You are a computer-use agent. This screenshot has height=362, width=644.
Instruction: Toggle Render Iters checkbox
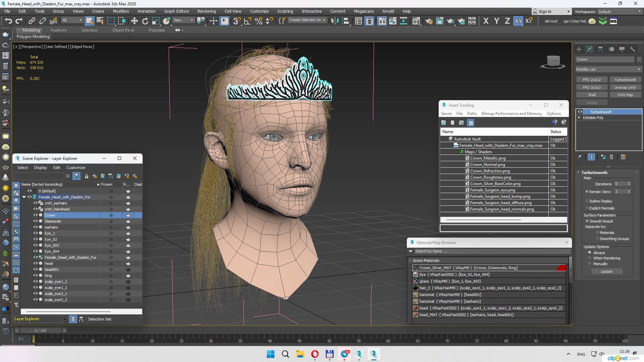587,191
